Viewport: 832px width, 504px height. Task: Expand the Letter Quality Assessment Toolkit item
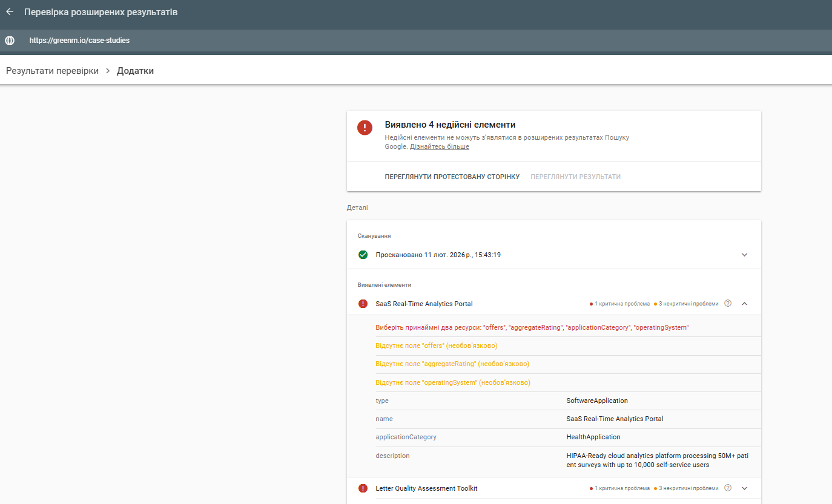(x=745, y=488)
